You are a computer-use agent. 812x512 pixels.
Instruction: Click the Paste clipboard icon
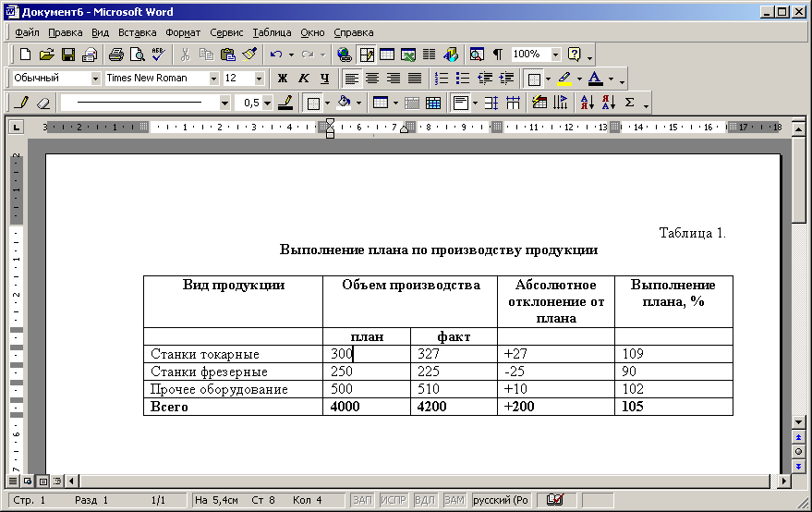[x=228, y=54]
